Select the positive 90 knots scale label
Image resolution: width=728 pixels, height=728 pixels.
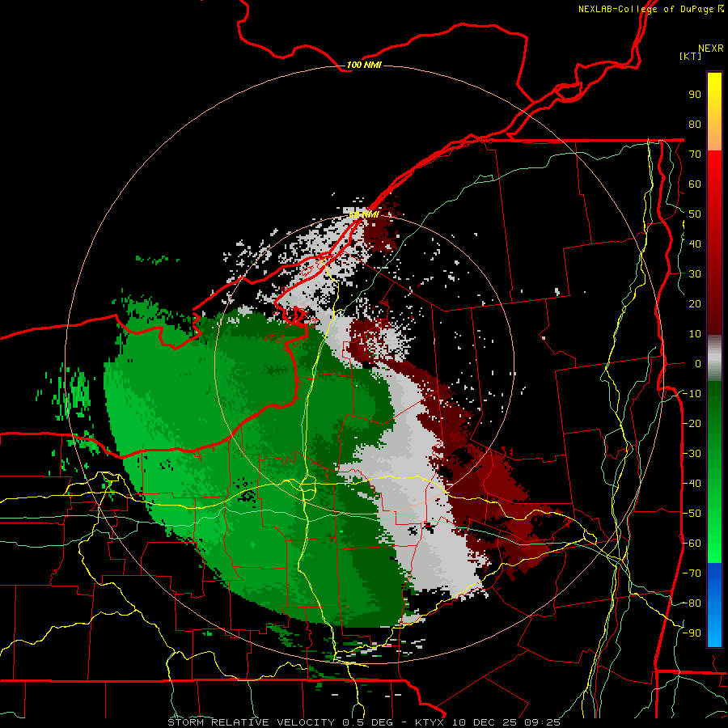[695, 95]
